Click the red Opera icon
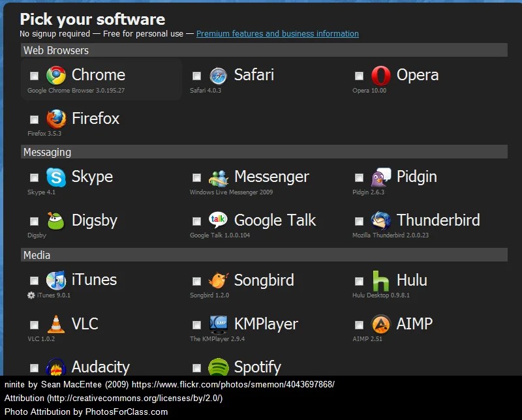Screen dimensions: 522x420 click(381, 76)
